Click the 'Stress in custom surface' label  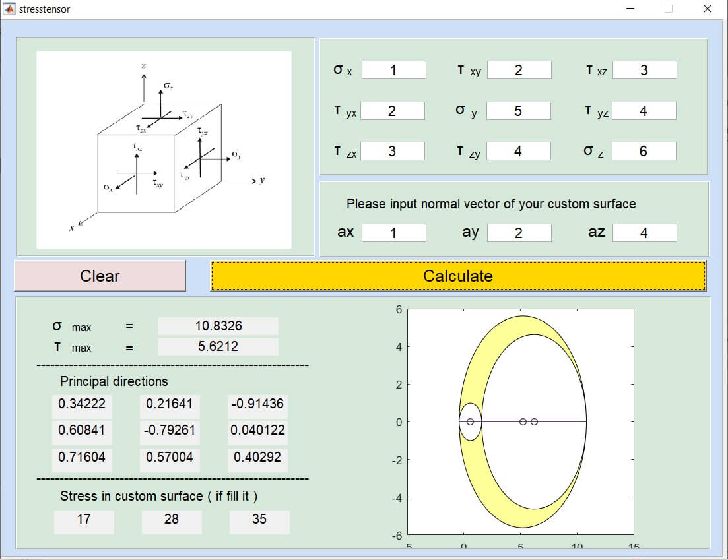[x=159, y=497]
